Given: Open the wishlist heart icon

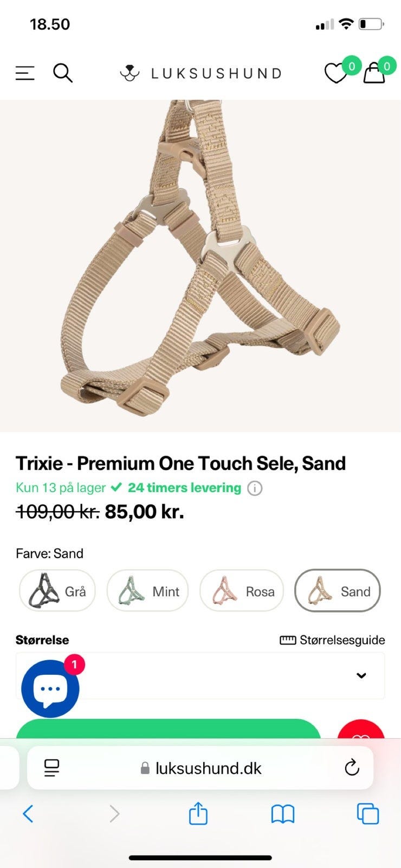Looking at the screenshot, I should [335, 74].
